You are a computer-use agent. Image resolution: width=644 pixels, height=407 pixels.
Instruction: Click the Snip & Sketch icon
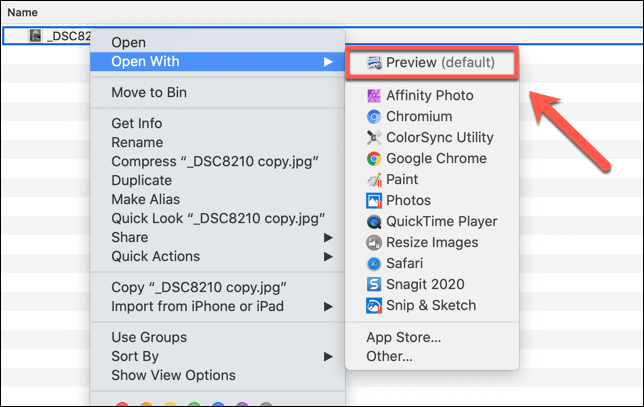tap(374, 306)
